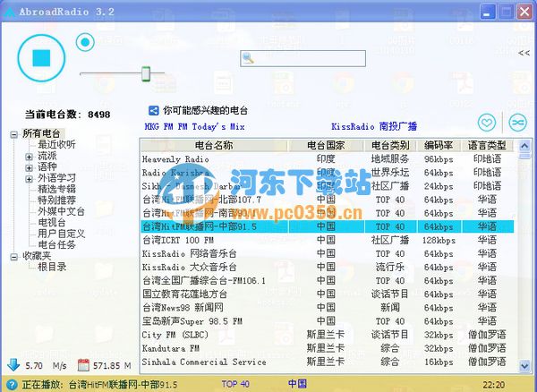Open the KissRadio 南投广播 link
The height and width of the screenshot is (392, 537).
pyautogui.click(x=374, y=126)
